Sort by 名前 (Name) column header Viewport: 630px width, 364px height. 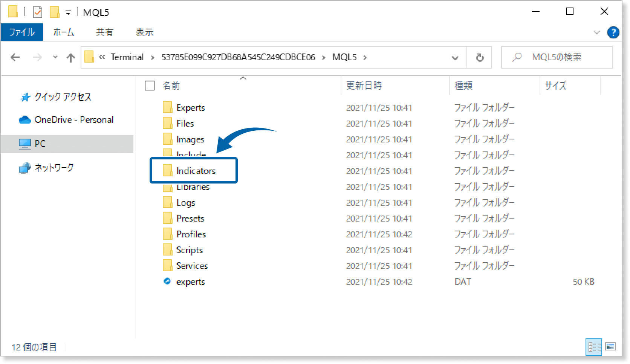click(171, 86)
